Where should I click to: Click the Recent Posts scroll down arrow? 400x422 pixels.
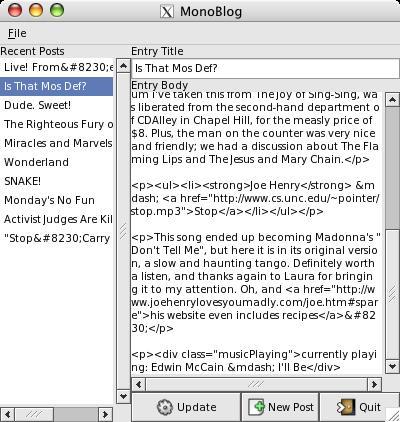click(x=123, y=396)
